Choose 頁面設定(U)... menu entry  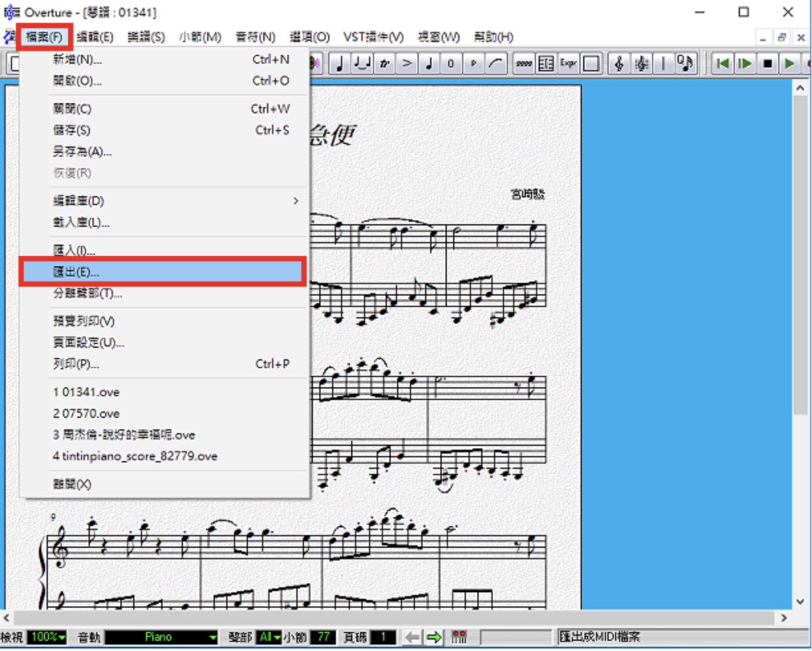point(164,343)
